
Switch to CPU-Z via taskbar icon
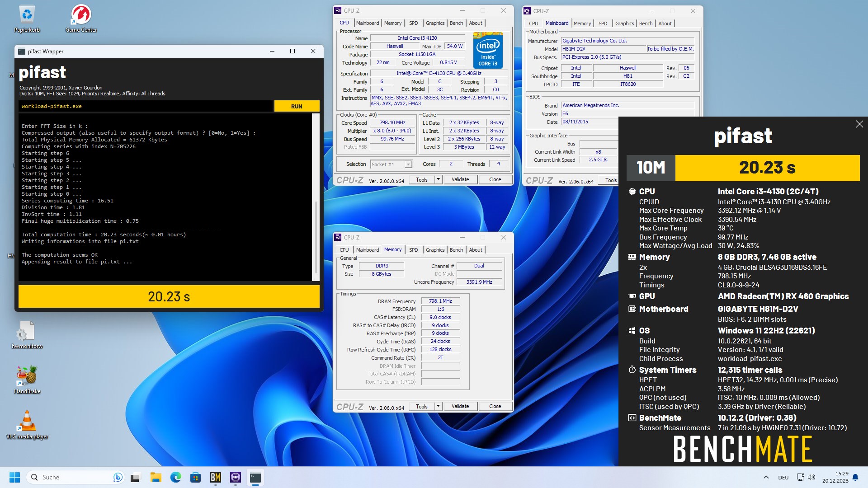pos(236,477)
